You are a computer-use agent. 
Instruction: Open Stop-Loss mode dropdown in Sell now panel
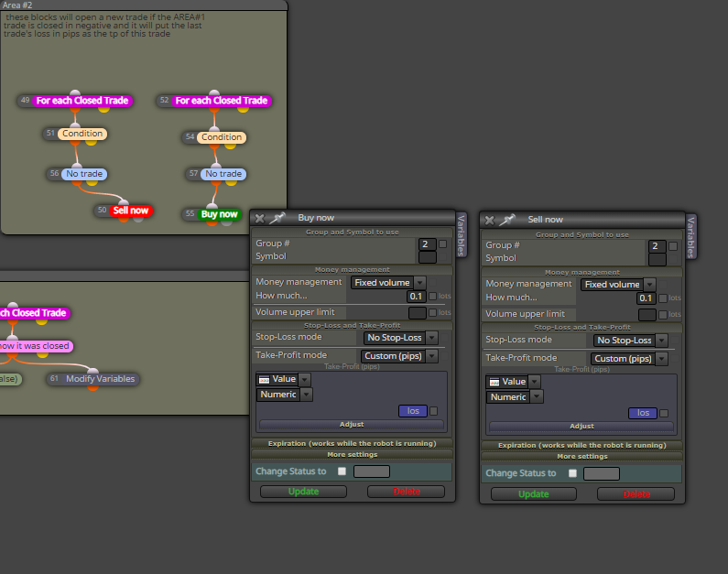pyautogui.click(x=631, y=341)
